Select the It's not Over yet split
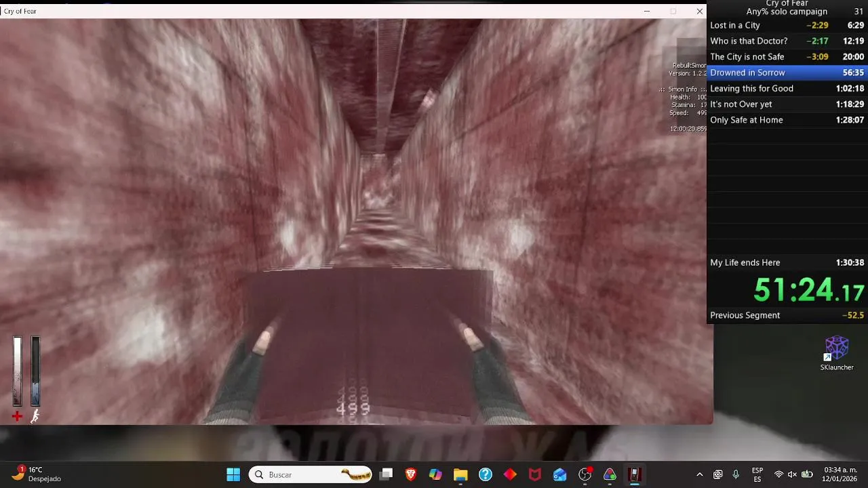Screen dimensions: 868x488 coord(787,104)
